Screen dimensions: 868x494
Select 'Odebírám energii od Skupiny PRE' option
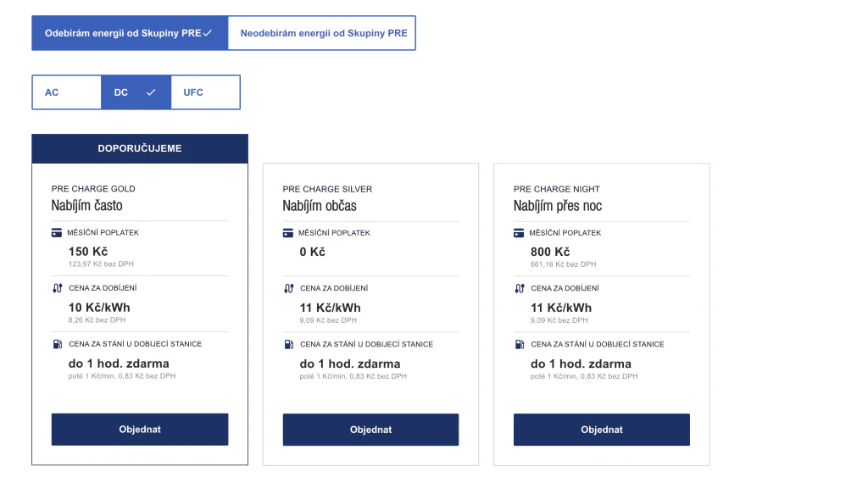130,33
